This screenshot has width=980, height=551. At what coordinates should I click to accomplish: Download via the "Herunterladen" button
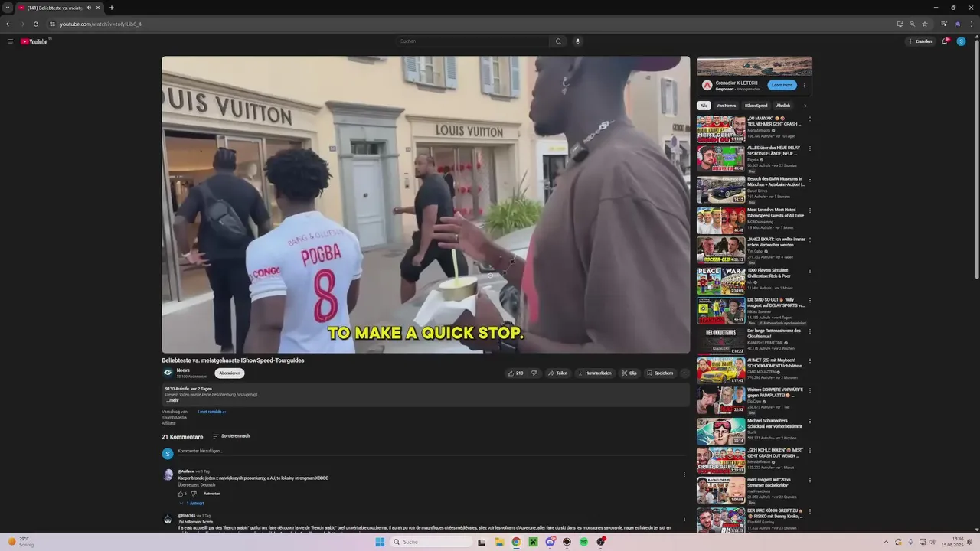tap(594, 373)
